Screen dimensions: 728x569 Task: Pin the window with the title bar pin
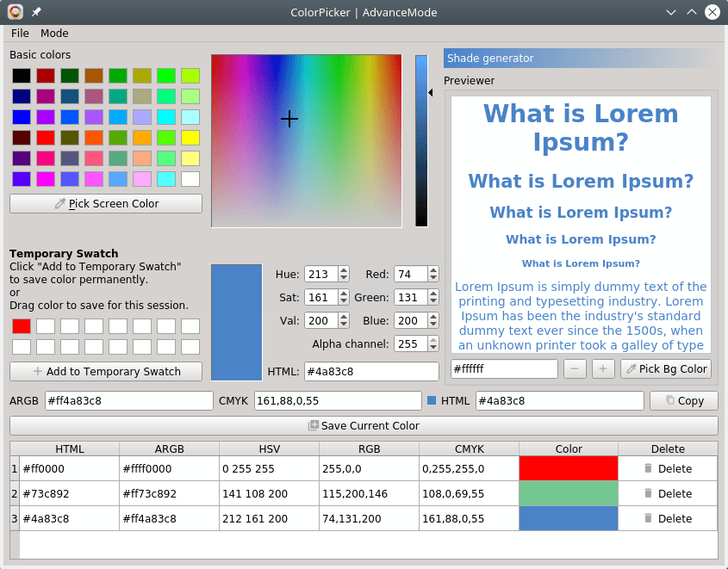[x=35, y=12]
